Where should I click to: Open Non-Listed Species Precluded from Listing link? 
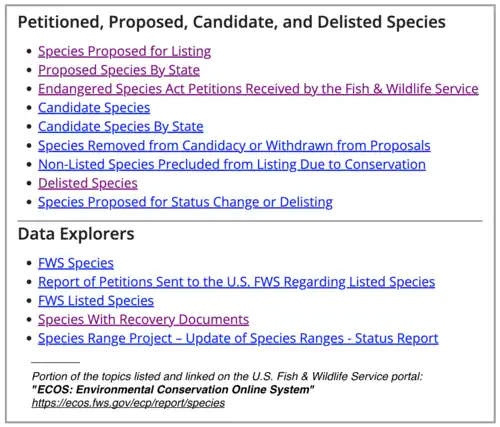point(232,165)
